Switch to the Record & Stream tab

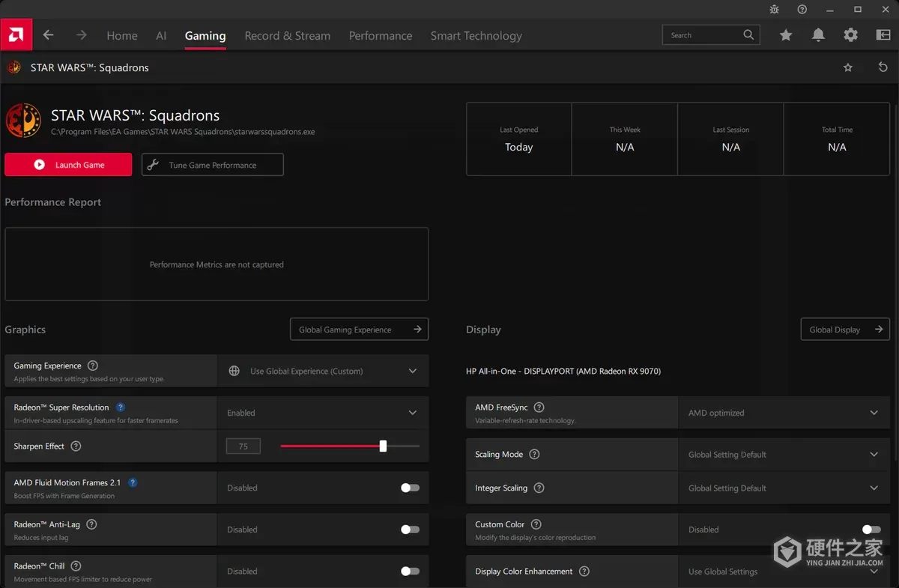coord(288,35)
